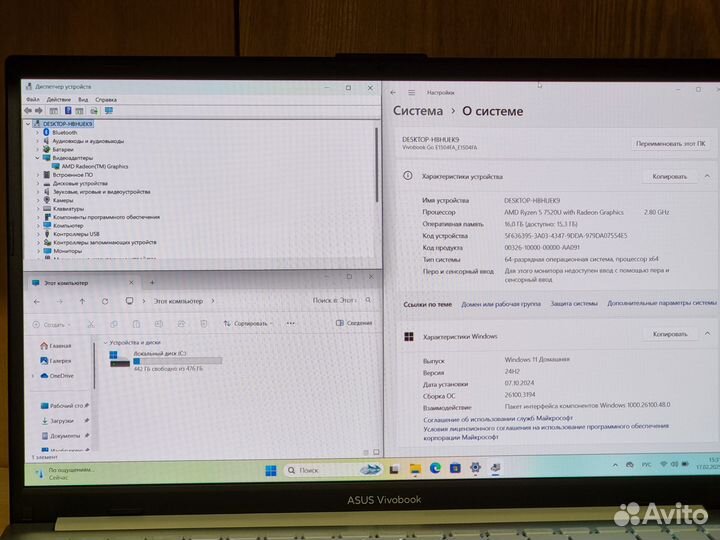Image resolution: width=720 pixels, height=540 pixels.
Task: Select AMD Radeon(TM) Graphics device
Action: (x=95, y=166)
